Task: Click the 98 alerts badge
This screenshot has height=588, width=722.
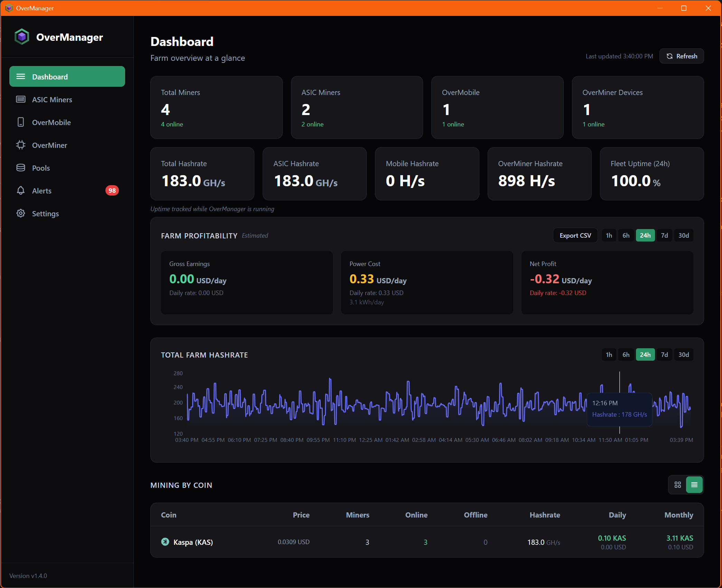Action: click(112, 191)
